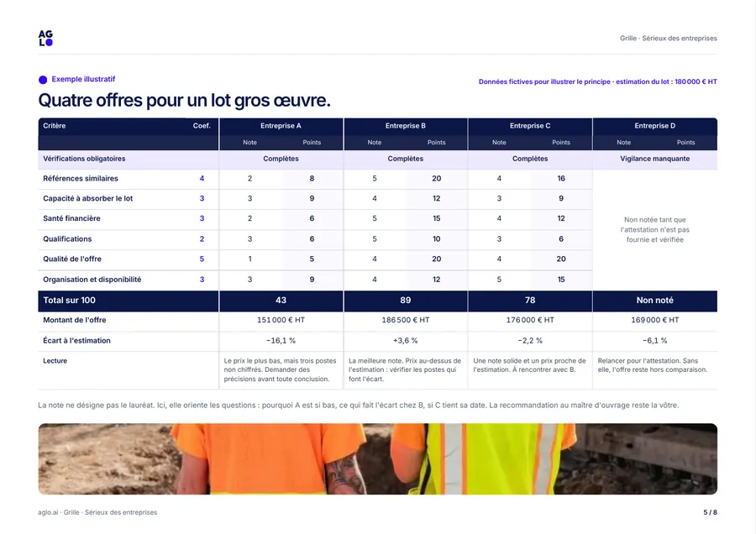
Task: Select the "Écart à l'estimation" row label
Action: click(76, 340)
